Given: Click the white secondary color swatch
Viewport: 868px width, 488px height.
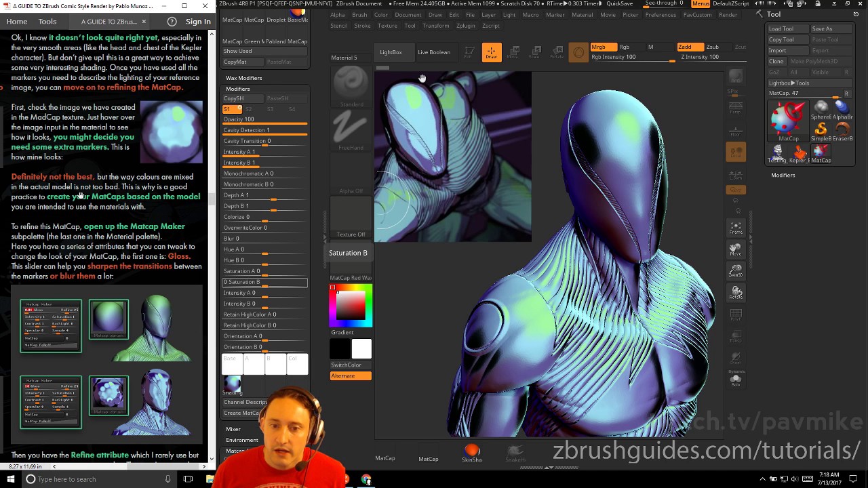Looking at the screenshot, I should (361, 348).
